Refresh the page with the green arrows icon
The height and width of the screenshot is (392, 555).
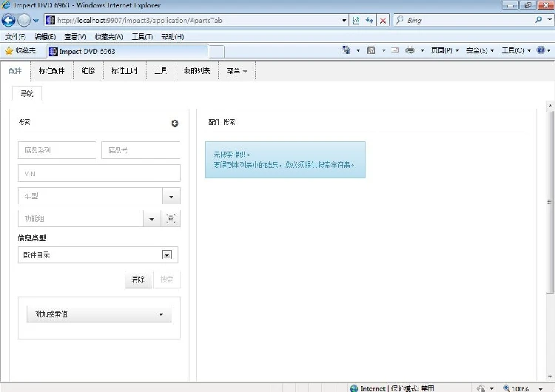coord(369,20)
